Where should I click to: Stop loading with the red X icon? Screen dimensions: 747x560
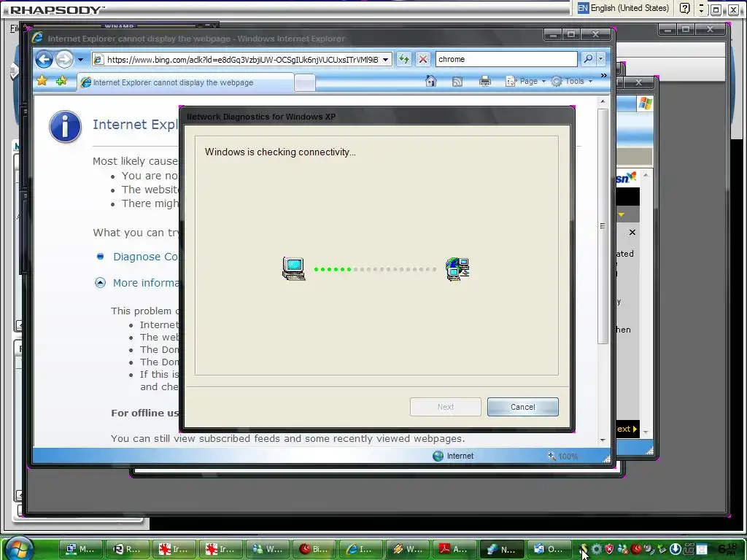[423, 60]
